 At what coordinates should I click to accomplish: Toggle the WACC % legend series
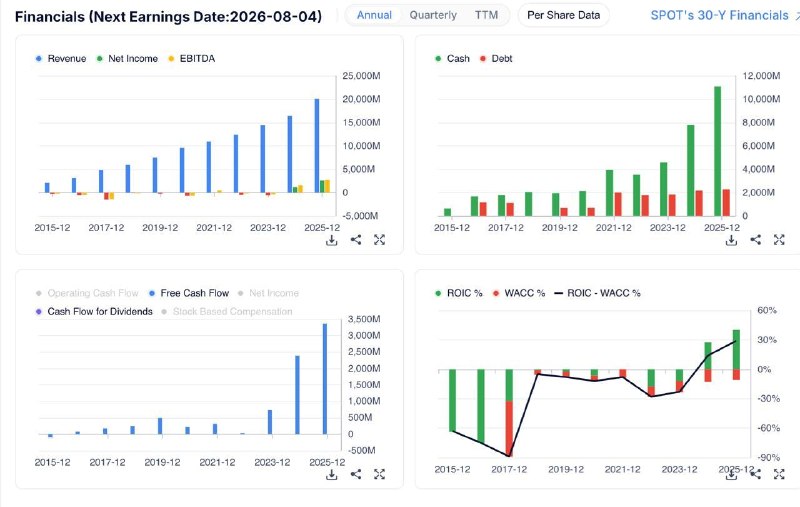click(519, 293)
